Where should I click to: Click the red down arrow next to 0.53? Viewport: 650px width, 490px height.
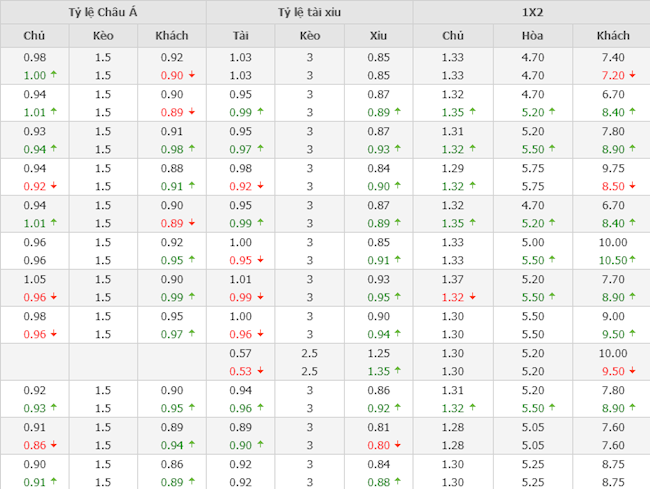(x=260, y=371)
